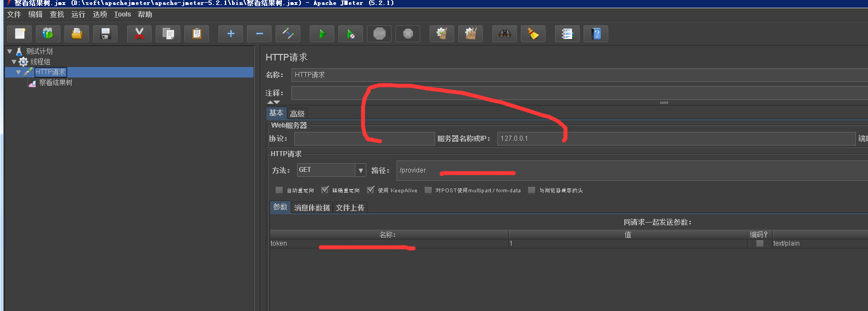This screenshot has width=868, height=311.
Task: Collapse the HTTP请求 tree node arrow
Action: [x=19, y=72]
